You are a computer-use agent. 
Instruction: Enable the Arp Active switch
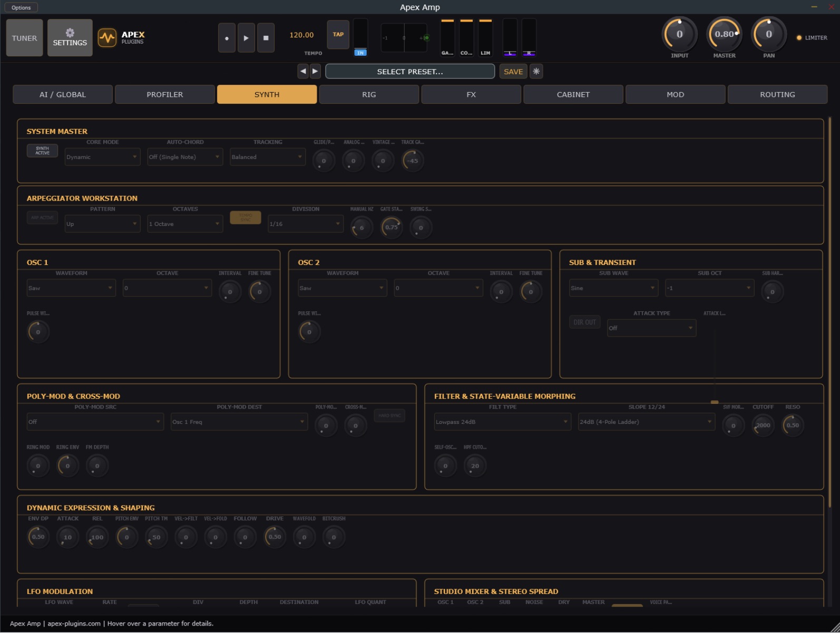pos(42,217)
